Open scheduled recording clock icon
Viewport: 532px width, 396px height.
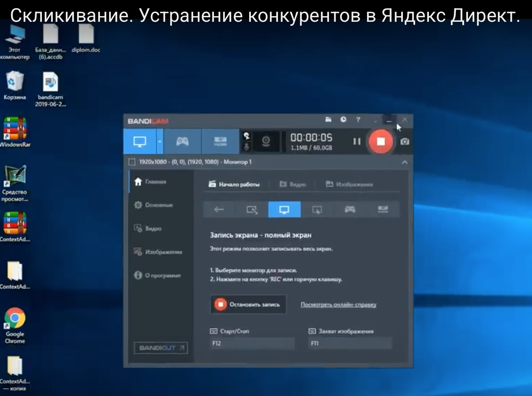(343, 120)
